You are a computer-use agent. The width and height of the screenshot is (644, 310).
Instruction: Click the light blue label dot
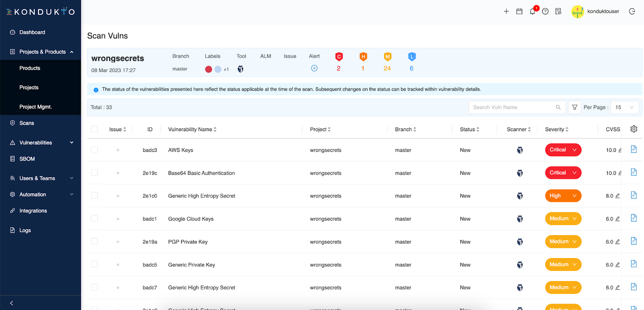[x=218, y=69]
